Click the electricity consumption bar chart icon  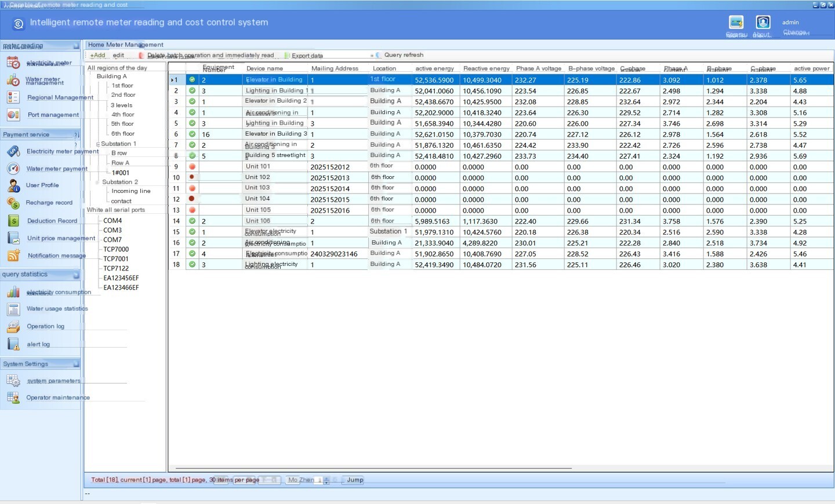[13, 292]
